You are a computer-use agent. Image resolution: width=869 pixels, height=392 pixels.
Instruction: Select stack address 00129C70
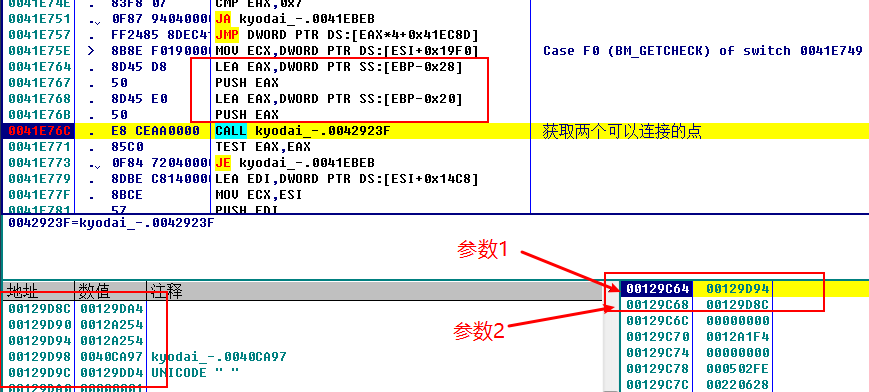[658, 337]
